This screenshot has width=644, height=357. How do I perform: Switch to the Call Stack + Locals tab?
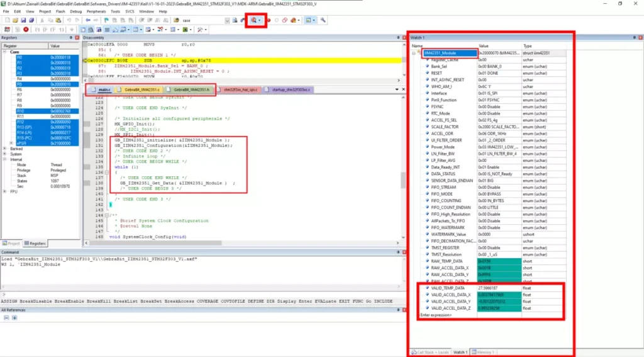430,351
